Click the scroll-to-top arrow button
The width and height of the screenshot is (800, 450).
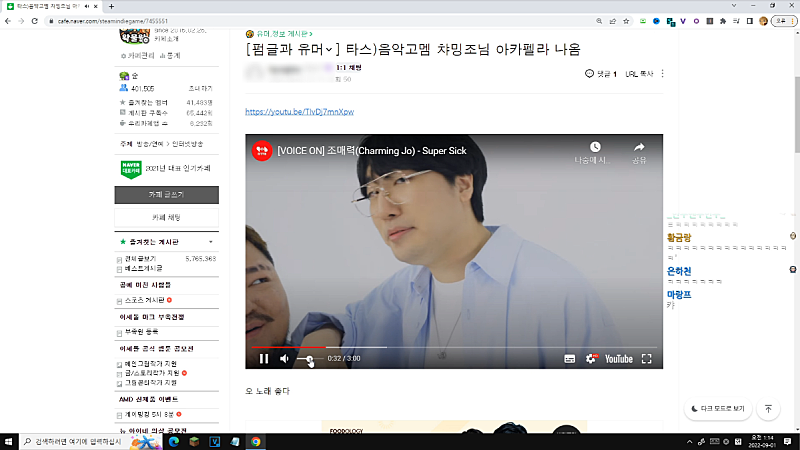[768, 409]
